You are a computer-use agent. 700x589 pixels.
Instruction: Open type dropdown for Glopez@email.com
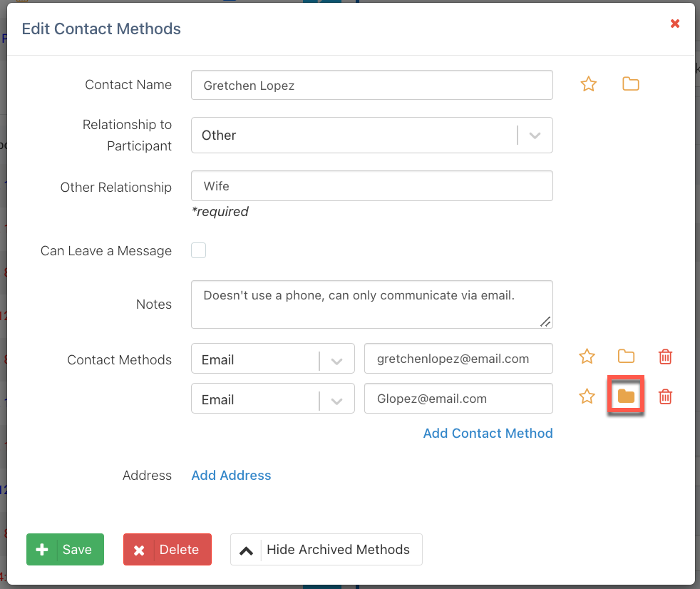[272, 399]
